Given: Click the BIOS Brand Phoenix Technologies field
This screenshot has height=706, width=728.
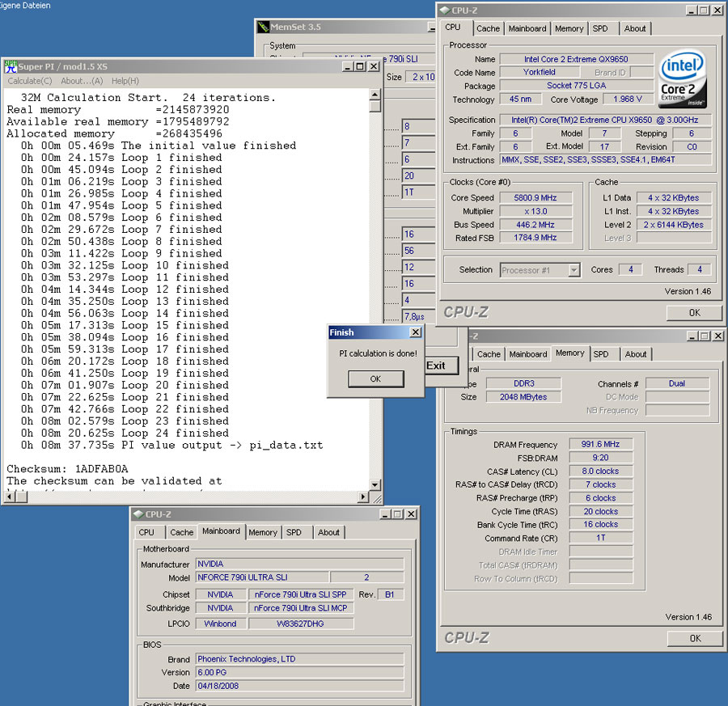Looking at the screenshot, I should click(x=299, y=659).
